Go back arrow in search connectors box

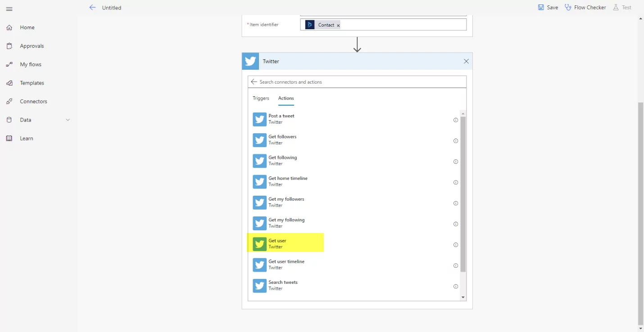point(254,82)
